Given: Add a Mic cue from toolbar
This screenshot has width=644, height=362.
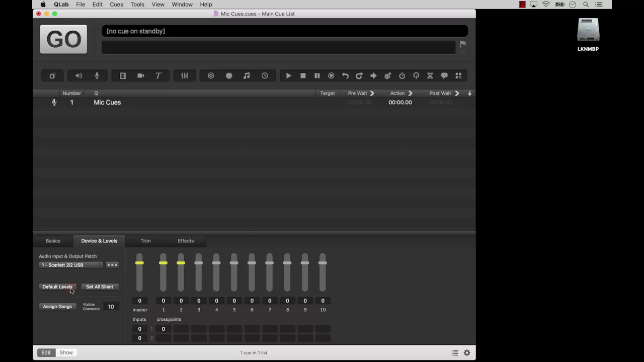Looking at the screenshot, I should pos(97,76).
